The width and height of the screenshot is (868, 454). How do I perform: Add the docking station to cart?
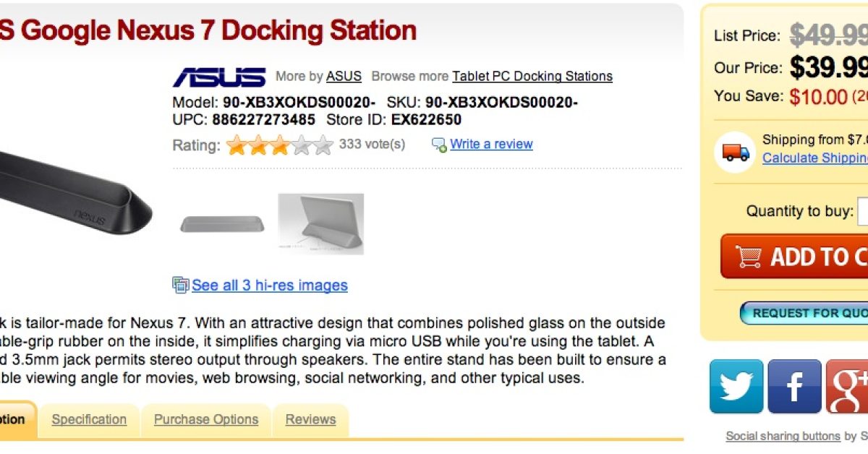(x=796, y=257)
